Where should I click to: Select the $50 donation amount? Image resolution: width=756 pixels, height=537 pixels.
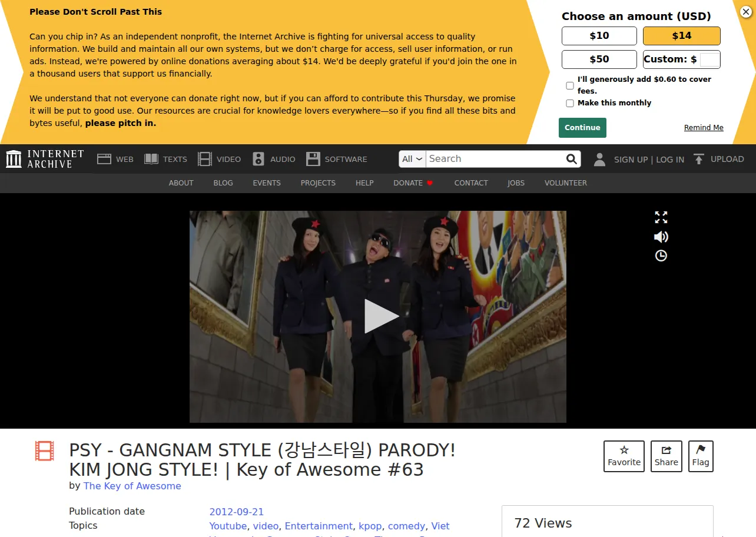(599, 59)
